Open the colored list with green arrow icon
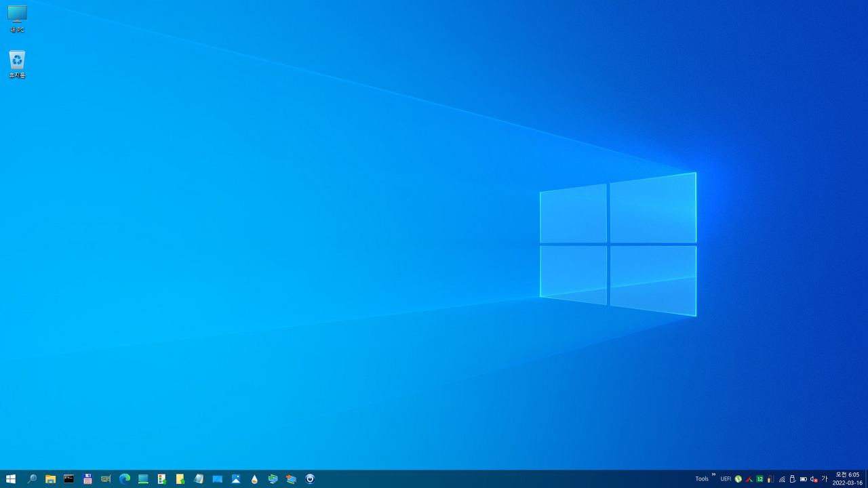The width and height of the screenshot is (868, 488). (x=161, y=479)
